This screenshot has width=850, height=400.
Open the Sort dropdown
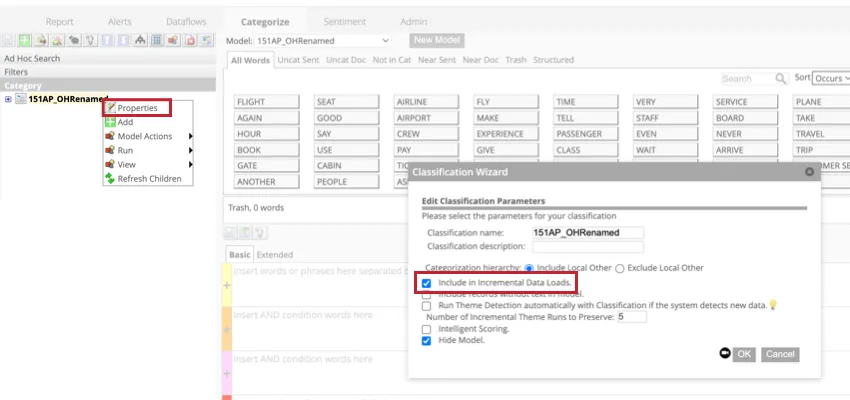(832, 78)
